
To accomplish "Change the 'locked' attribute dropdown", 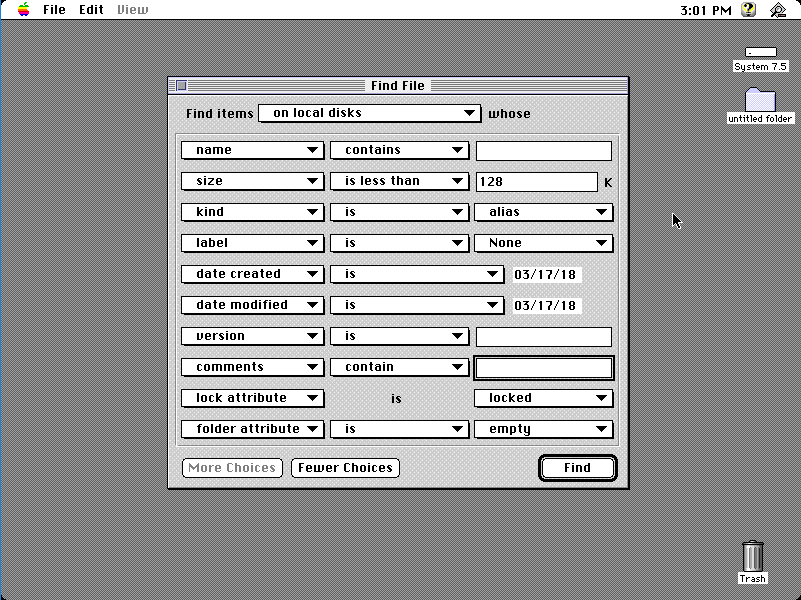I will (543, 398).
